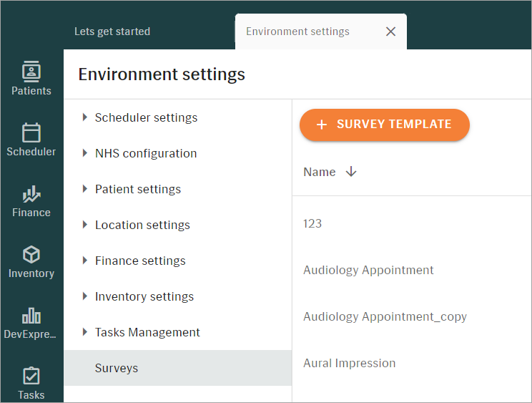Image resolution: width=532 pixels, height=403 pixels.
Task: Close the Environment settings tab
Action: click(390, 31)
